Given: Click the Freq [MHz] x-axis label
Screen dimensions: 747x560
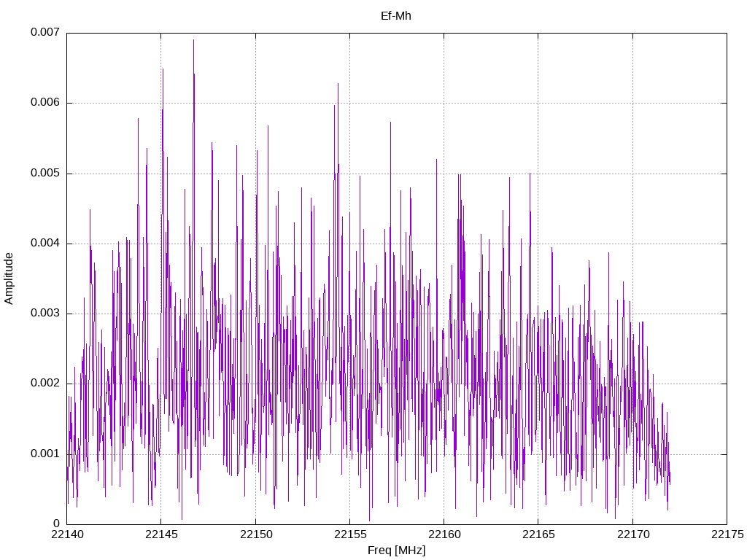Looking at the screenshot, I should [396, 551].
